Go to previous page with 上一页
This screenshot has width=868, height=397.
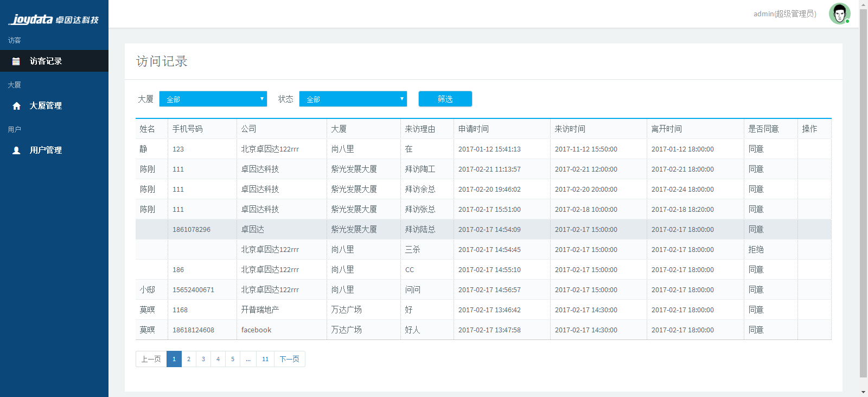point(151,359)
